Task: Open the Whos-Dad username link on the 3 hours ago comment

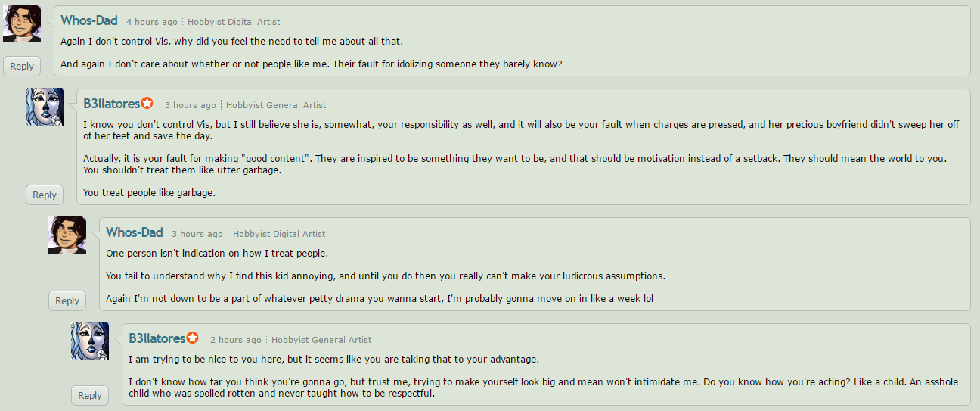Action: coord(135,232)
